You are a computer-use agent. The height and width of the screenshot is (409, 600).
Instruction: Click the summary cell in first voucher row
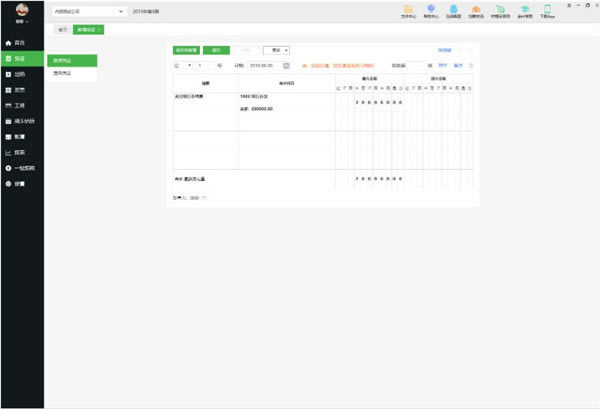click(205, 112)
